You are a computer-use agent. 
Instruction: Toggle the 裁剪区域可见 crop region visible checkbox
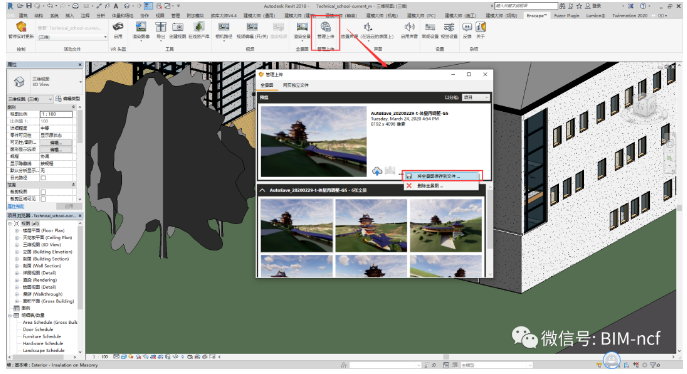(x=43, y=199)
